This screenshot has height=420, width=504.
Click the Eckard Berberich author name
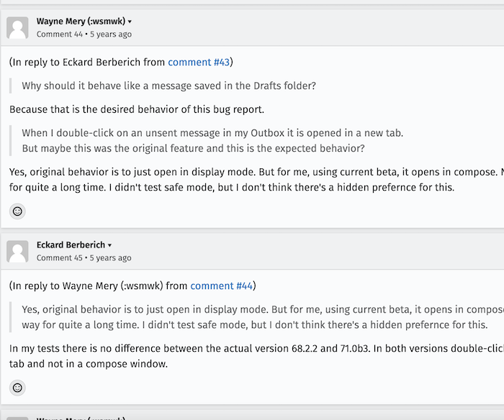point(71,245)
